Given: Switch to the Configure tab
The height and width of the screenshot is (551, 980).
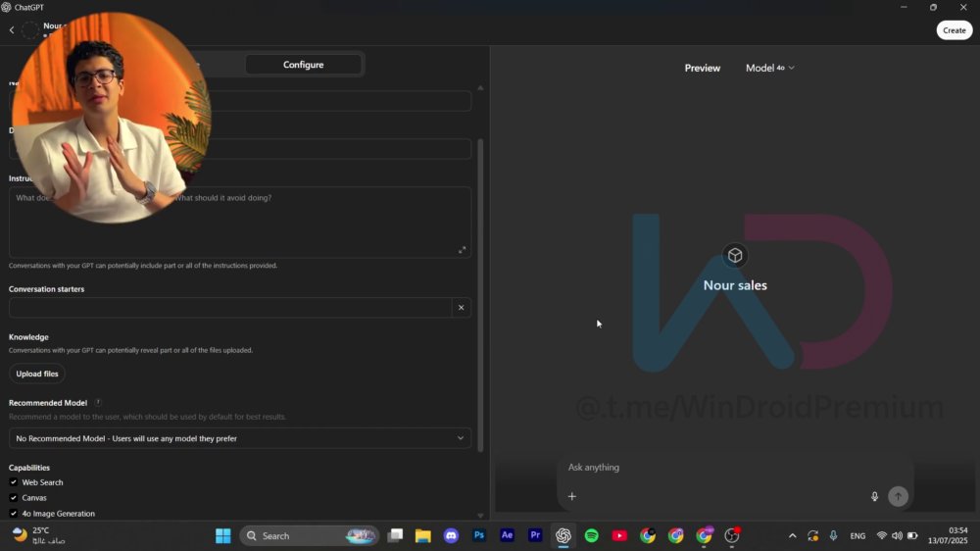Looking at the screenshot, I should point(303,65).
